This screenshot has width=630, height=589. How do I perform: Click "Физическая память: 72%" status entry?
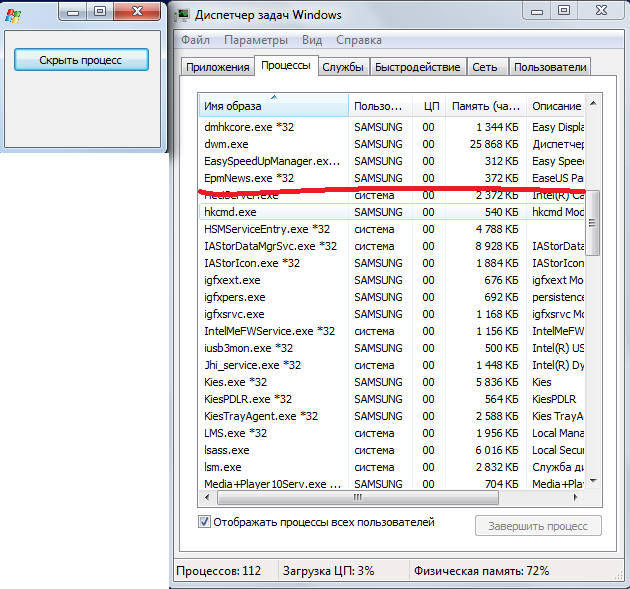click(481, 571)
